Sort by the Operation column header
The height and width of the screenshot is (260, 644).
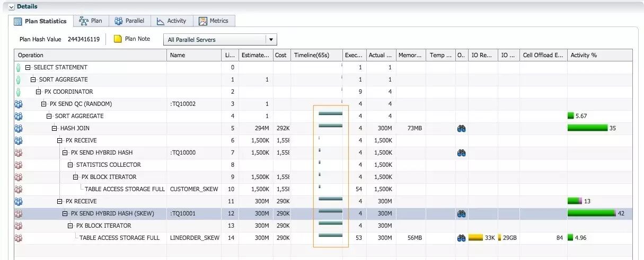click(91, 55)
